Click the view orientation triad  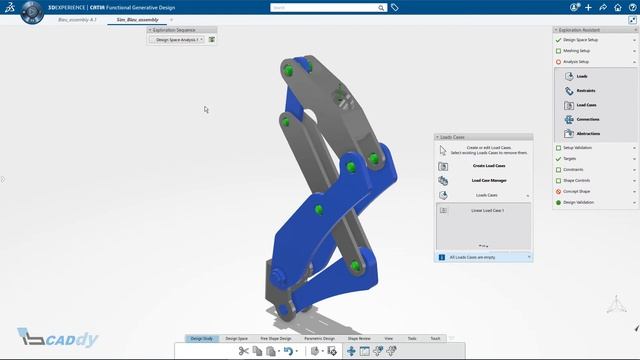coord(616,304)
